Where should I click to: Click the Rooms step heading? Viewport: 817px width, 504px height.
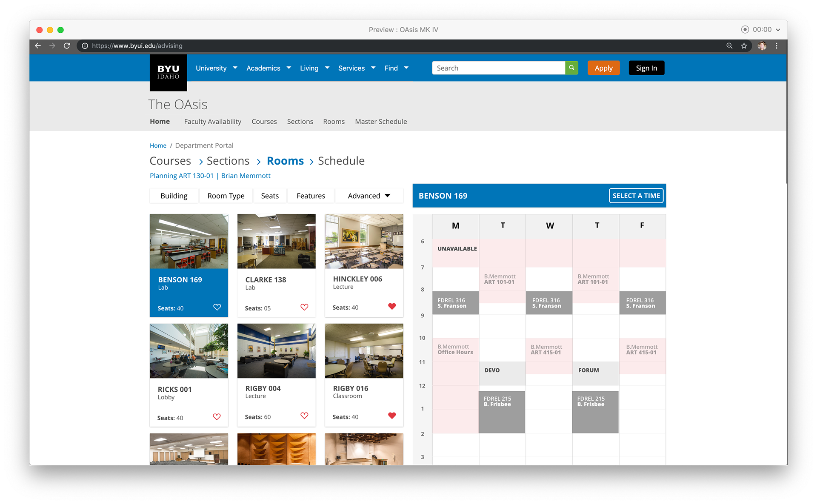pyautogui.click(x=285, y=161)
